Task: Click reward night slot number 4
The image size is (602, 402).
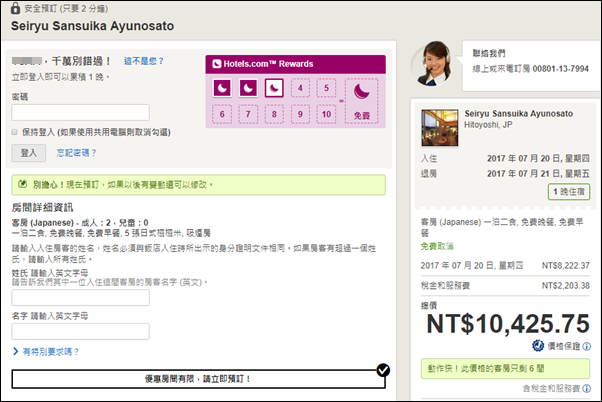Action: point(300,88)
